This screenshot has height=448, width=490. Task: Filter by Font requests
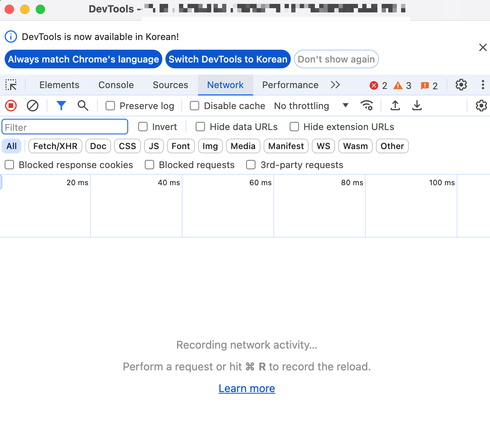point(181,146)
